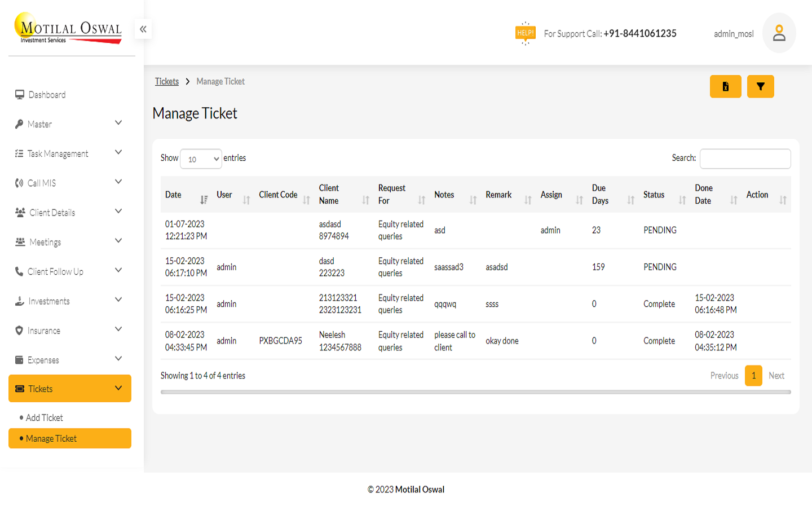The width and height of the screenshot is (812, 506).
Task: Sort by Due Days sort arrows
Action: (630, 200)
